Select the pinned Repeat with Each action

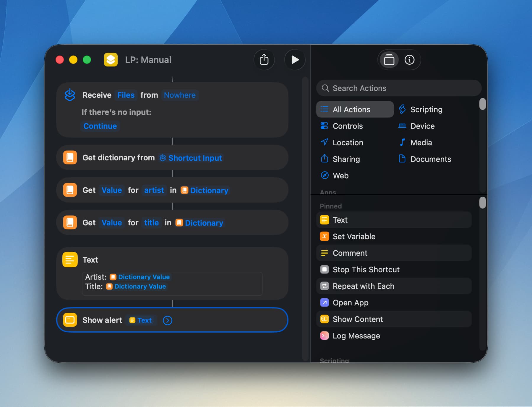pos(363,286)
